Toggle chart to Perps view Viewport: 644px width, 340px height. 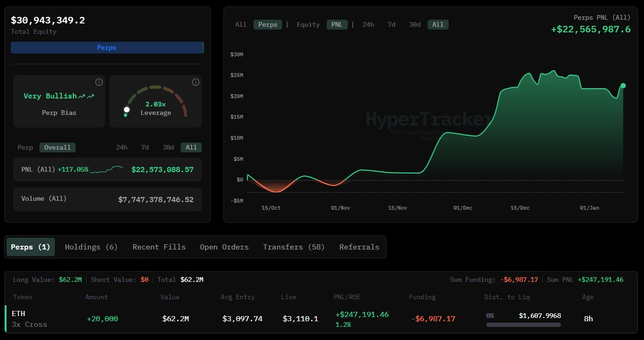[x=268, y=25]
